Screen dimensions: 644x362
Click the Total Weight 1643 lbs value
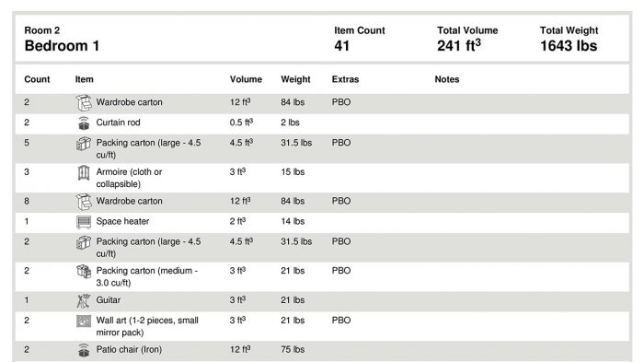pyautogui.click(x=569, y=46)
